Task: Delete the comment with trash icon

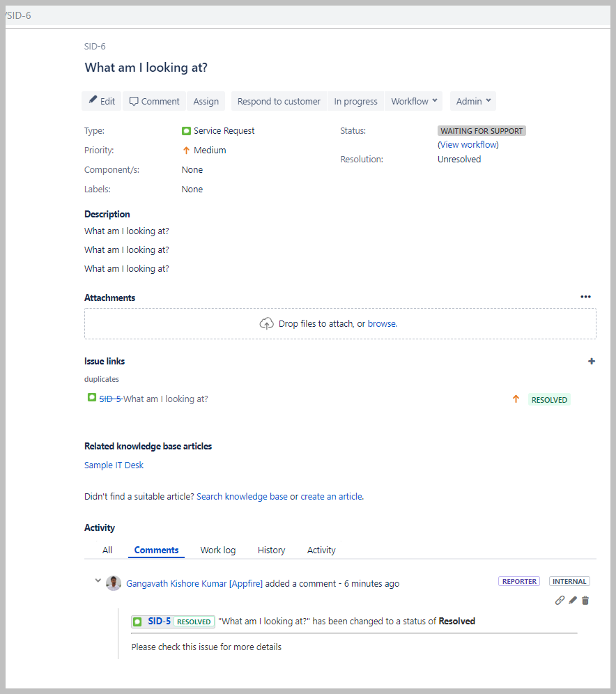Action: tap(585, 601)
